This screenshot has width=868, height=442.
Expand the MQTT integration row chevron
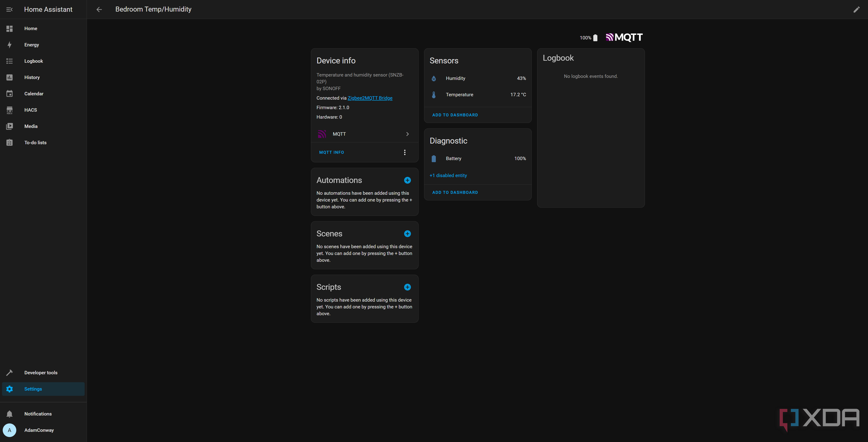click(407, 134)
